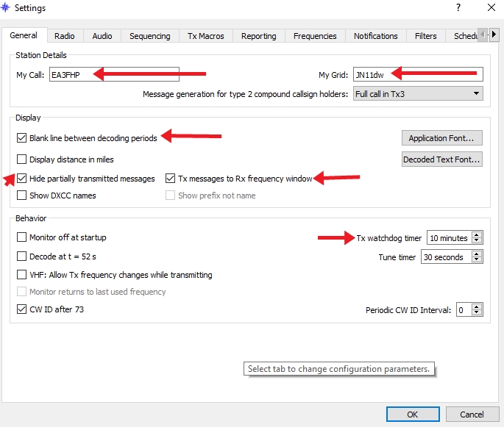The height and width of the screenshot is (427, 504).
Task: Switch to the Radio tab
Action: point(65,36)
